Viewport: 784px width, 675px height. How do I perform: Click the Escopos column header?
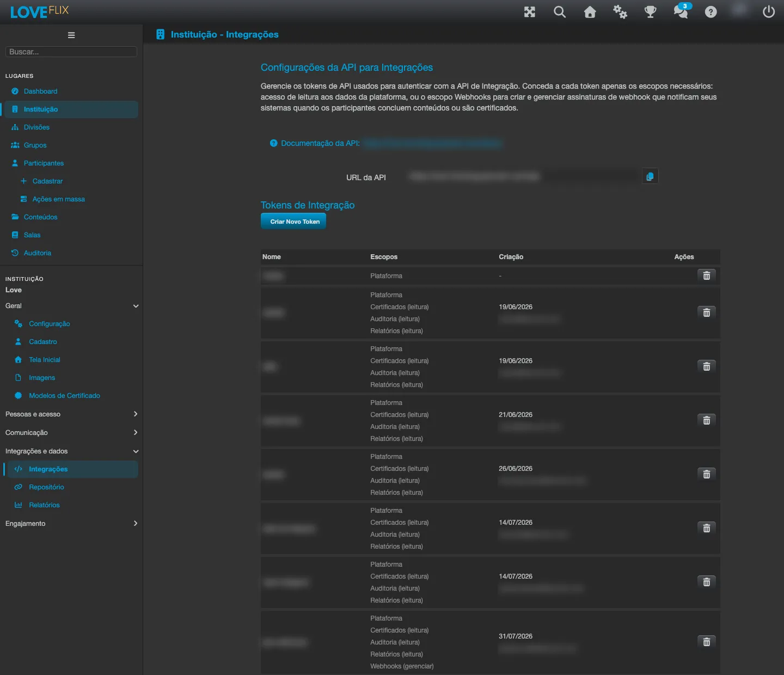tap(384, 257)
